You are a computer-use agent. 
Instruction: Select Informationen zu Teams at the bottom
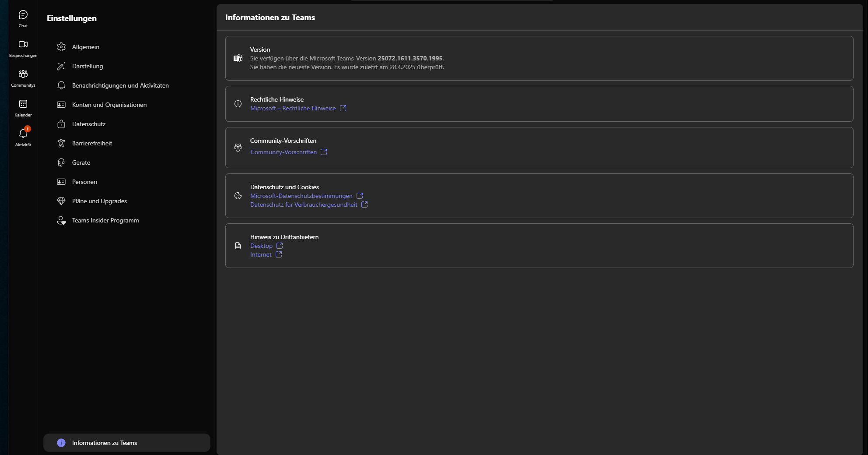(x=104, y=443)
